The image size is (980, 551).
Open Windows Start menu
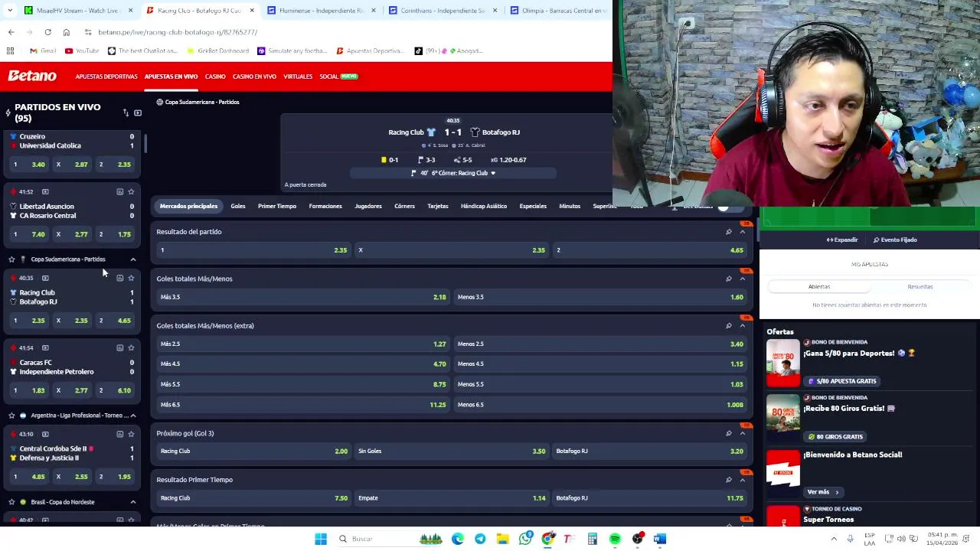pos(321,539)
